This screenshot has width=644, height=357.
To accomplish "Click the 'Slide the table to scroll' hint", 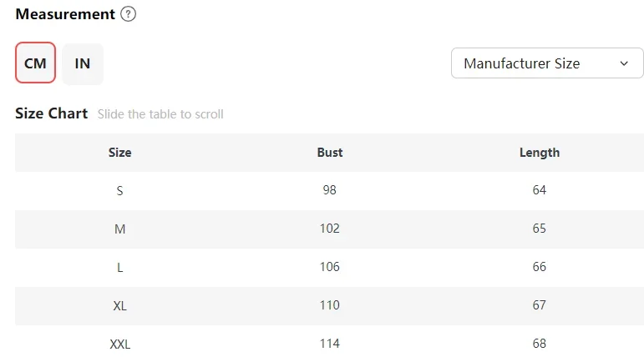I will coord(160,114).
